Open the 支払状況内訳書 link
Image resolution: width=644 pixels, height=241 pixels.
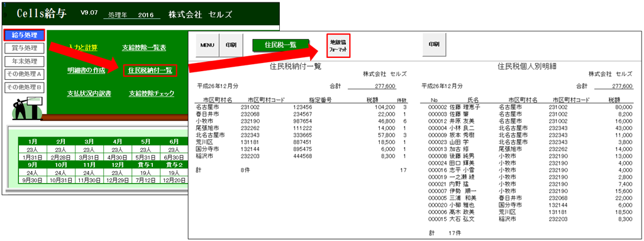coord(89,93)
